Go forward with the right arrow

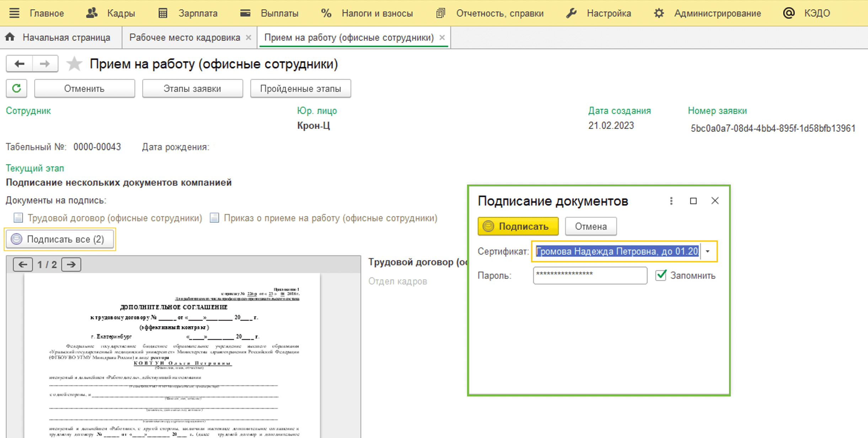(x=45, y=64)
